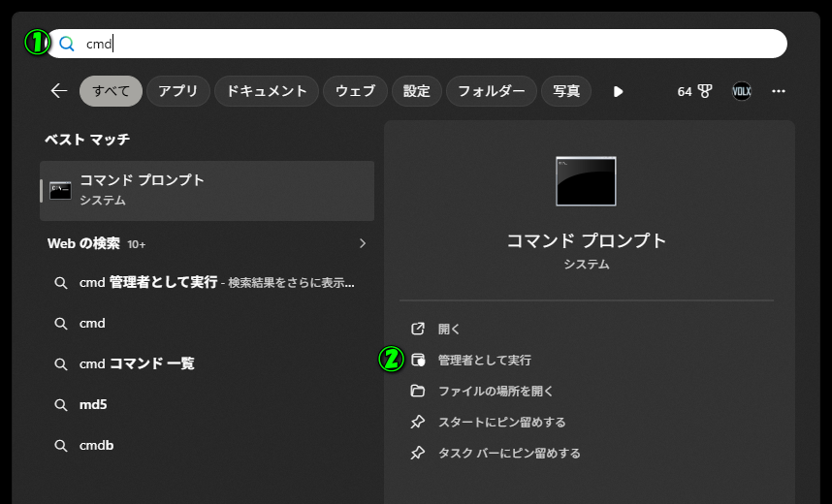Switch to the アプリ filter tab

[178, 91]
